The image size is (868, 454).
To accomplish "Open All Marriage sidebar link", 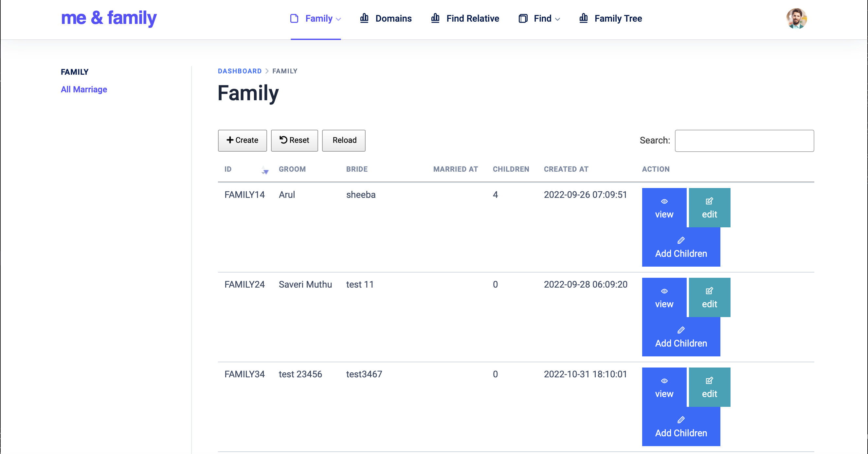I will (x=84, y=89).
